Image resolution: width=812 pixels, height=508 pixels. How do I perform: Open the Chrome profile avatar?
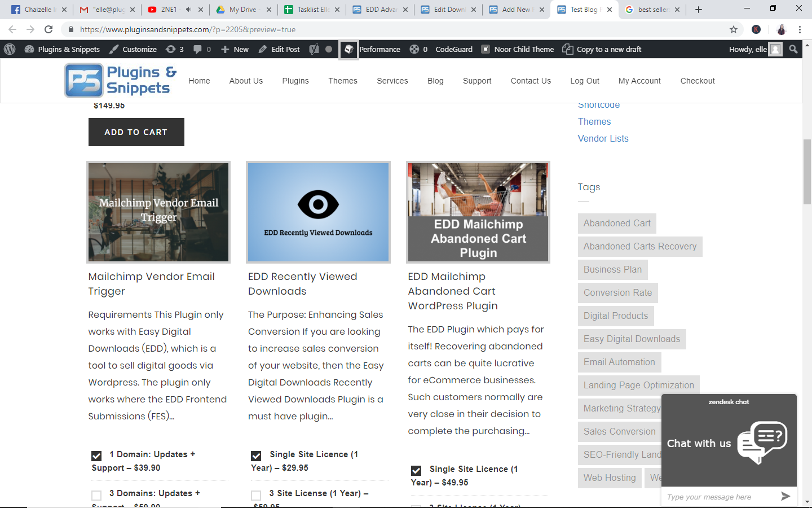(781, 29)
